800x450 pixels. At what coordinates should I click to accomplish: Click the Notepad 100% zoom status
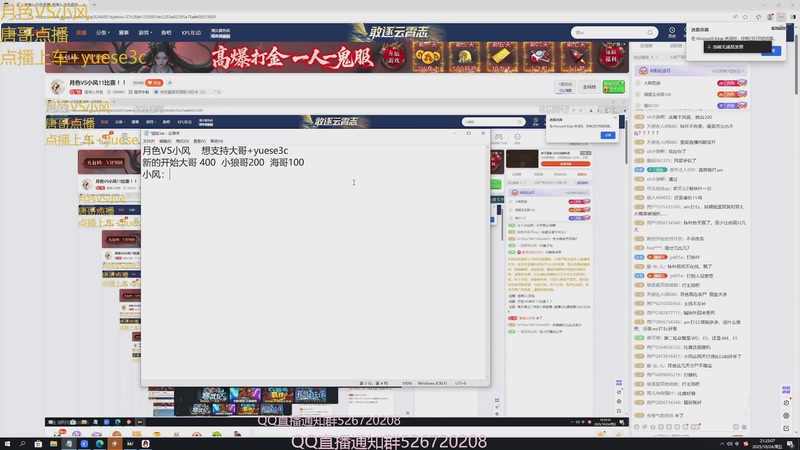[407, 383]
